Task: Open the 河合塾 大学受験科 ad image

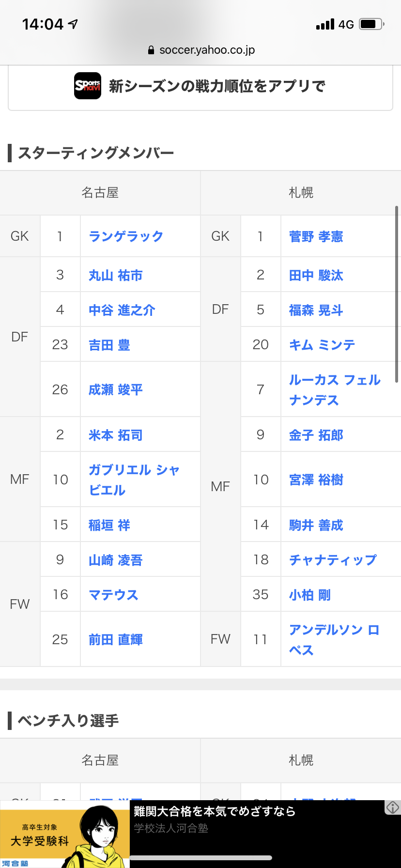Action: tap(65, 834)
